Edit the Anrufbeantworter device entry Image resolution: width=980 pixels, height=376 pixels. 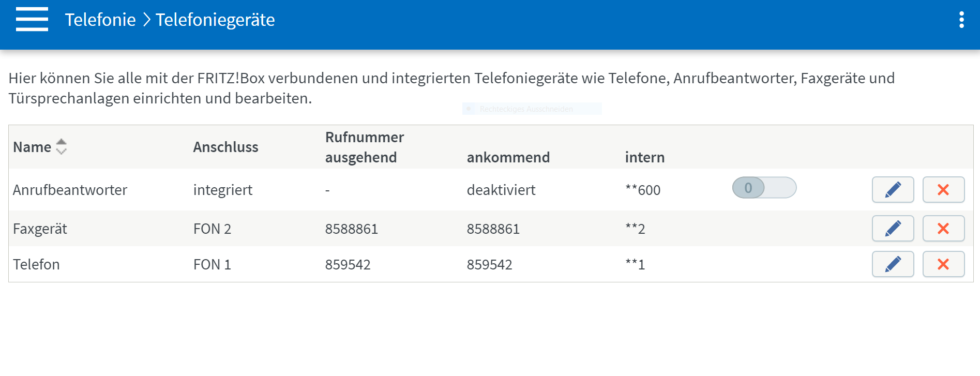tap(893, 190)
